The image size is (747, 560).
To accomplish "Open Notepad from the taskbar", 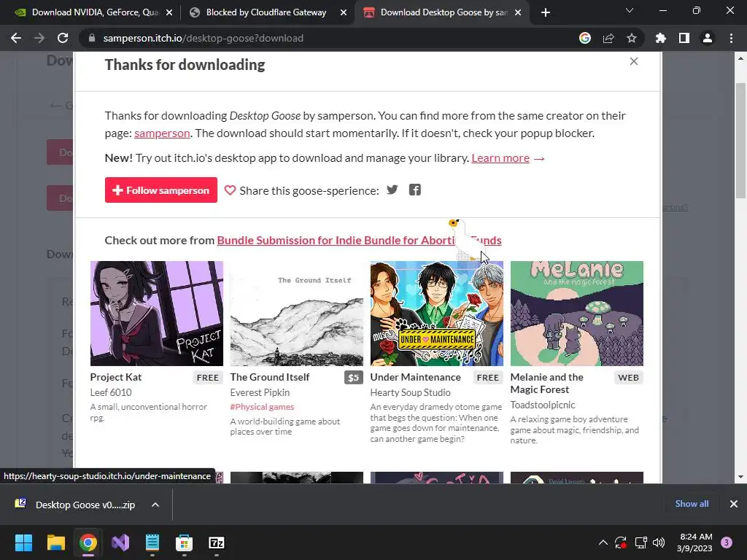I will 152,542.
